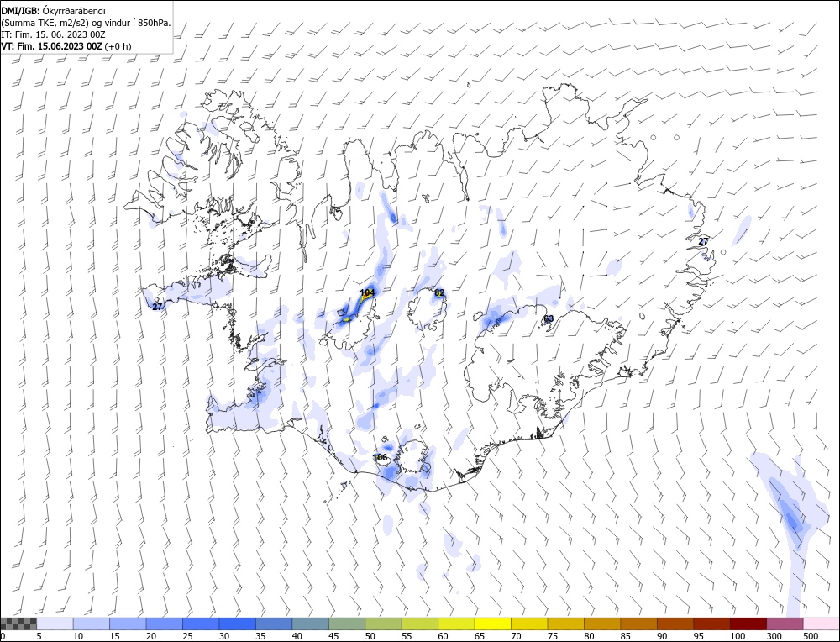
Task: Click the 60–65 pale yellow legend swatch
Action: pos(456,624)
